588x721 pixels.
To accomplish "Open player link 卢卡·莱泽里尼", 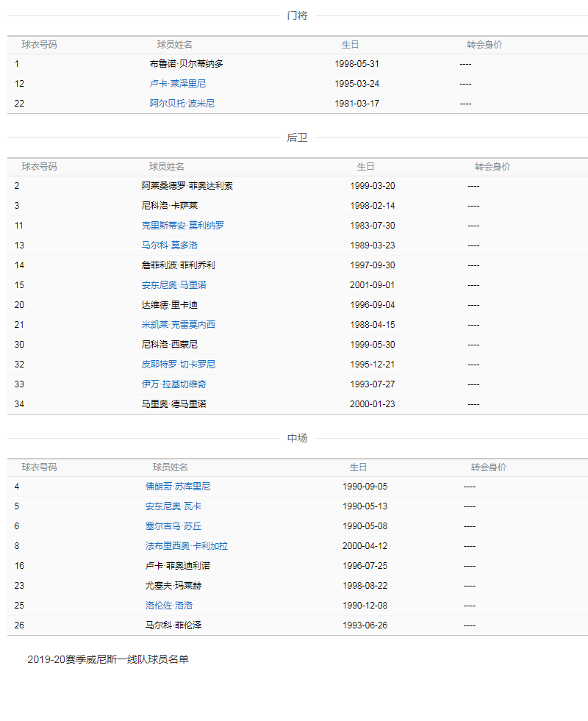I will coord(182,84).
